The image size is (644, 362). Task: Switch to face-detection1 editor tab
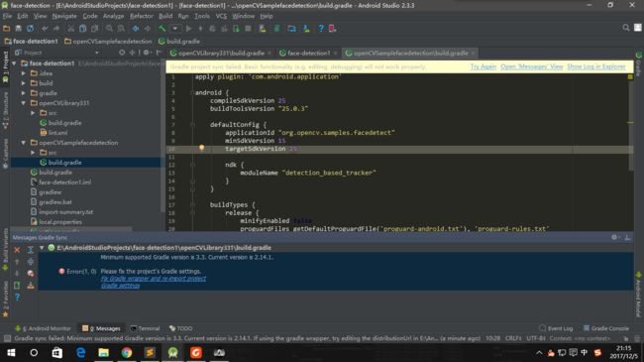pos(308,54)
